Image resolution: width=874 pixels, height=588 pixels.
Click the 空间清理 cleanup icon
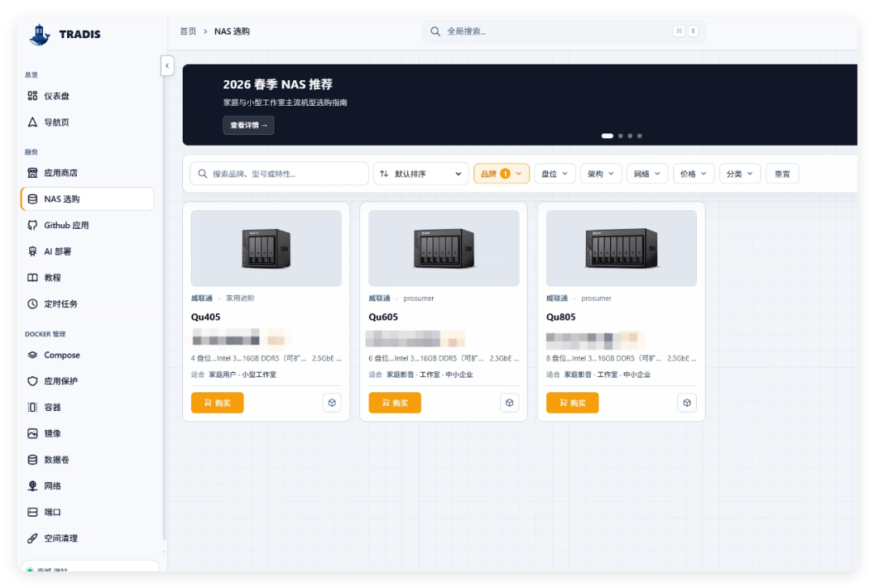tap(33, 539)
